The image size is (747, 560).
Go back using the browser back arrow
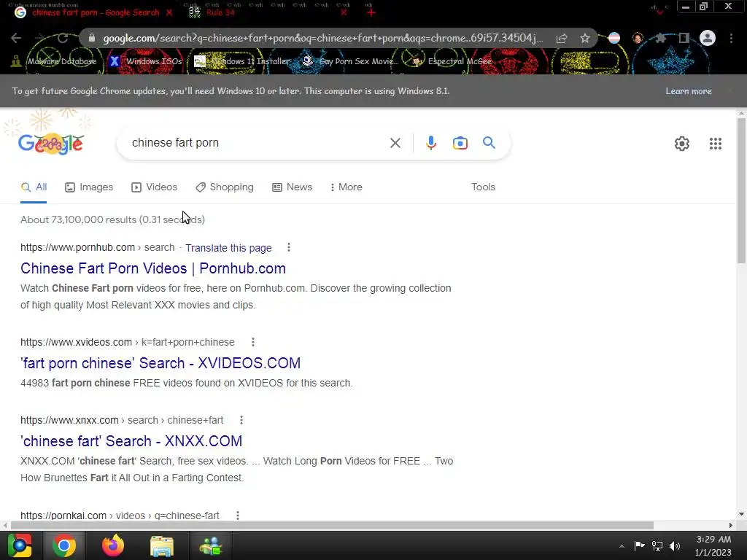pyautogui.click(x=16, y=38)
